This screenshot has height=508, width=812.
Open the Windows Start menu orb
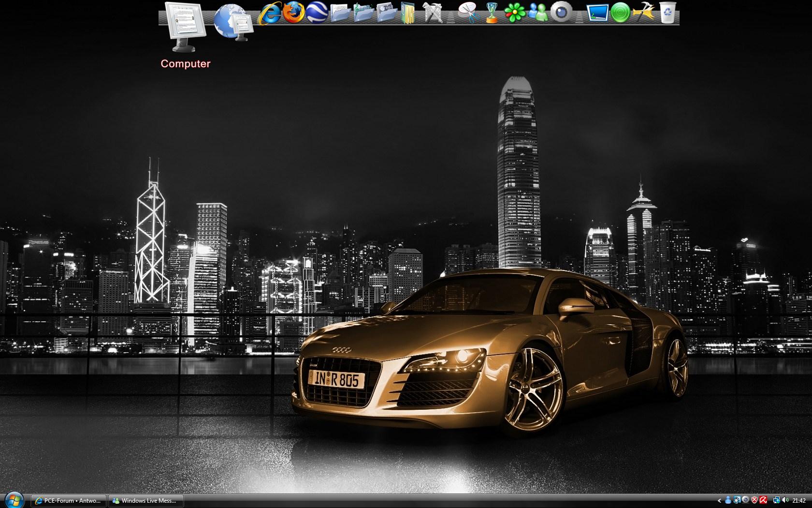(x=14, y=500)
